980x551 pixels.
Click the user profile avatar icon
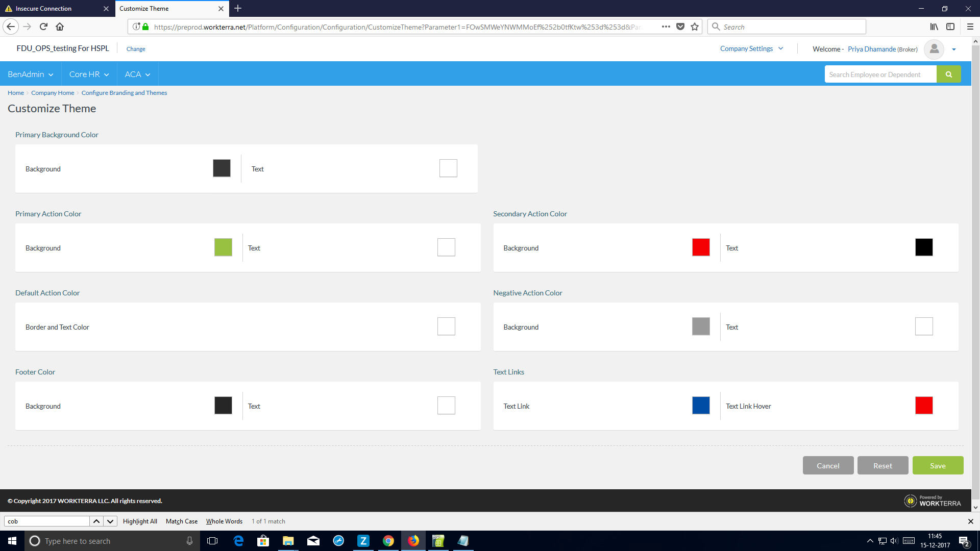click(934, 49)
